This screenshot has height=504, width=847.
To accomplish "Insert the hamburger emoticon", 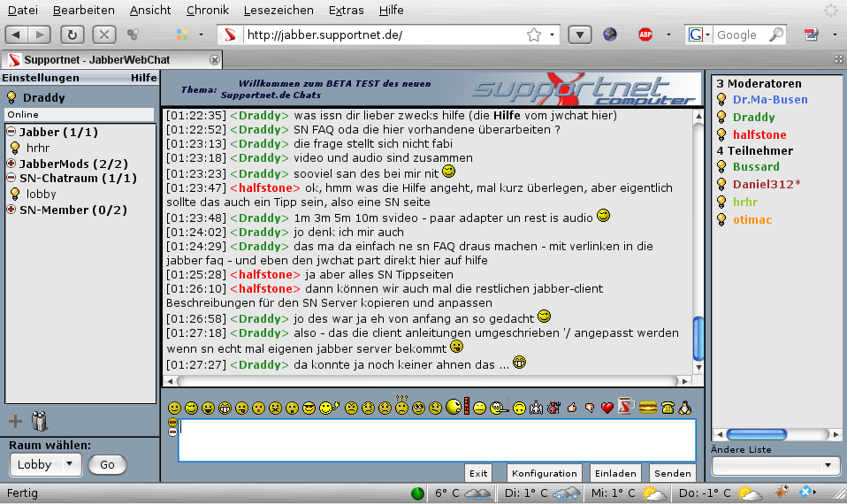I will [648, 408].
